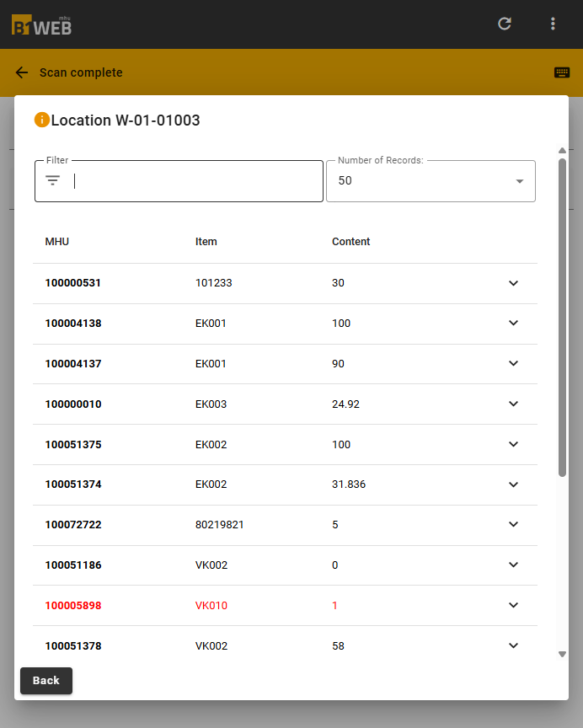Click the vertical scrollbar thumb
This screenshot has width=583, height=728.
pos(562,318)
